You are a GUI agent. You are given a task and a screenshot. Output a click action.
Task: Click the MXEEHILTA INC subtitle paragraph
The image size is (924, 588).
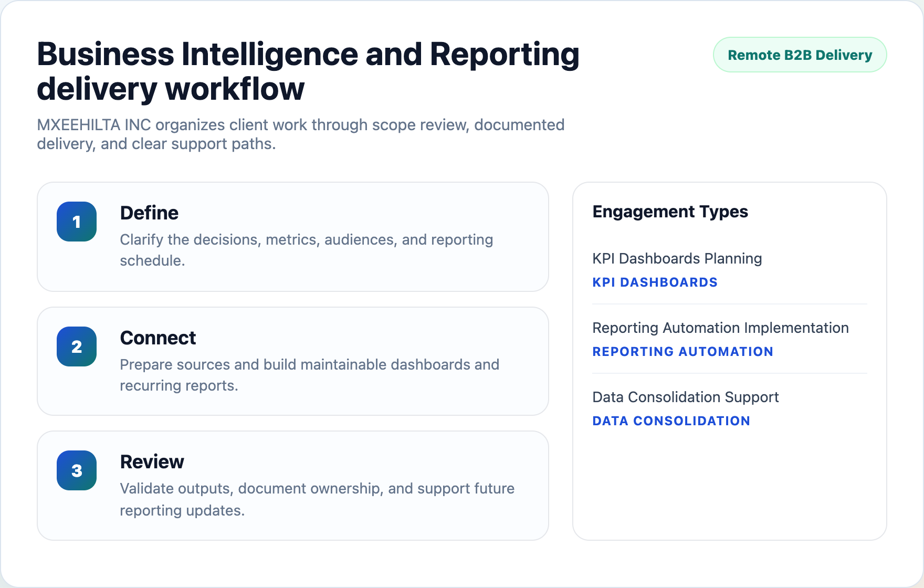click(300, 134)
